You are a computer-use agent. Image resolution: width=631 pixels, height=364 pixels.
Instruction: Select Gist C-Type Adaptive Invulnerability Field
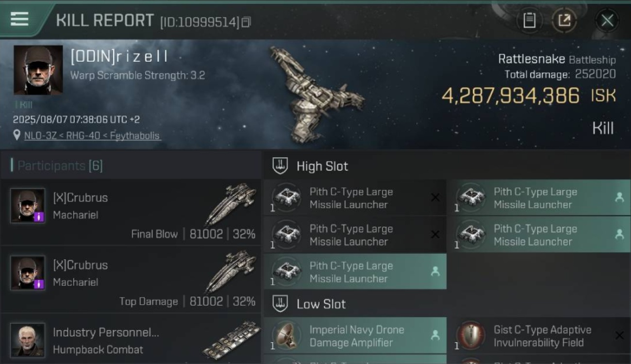pos(539,335)
